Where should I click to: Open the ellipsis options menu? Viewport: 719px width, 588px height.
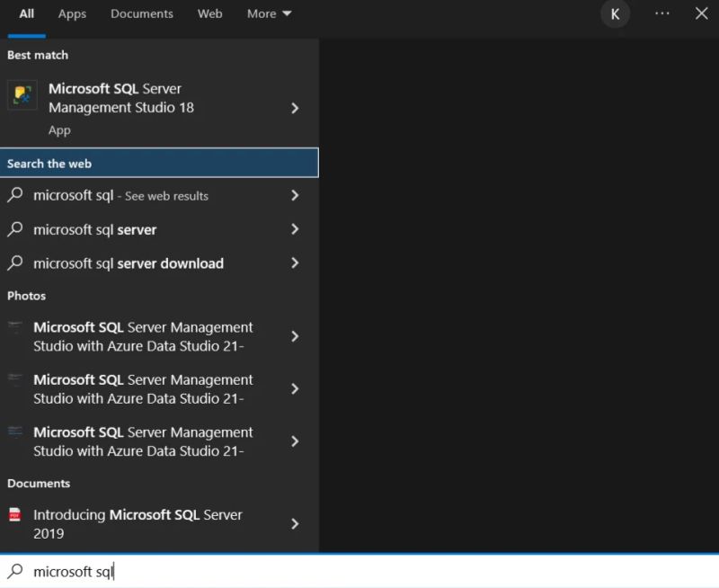pyautogui.click(x=662, y=13)
